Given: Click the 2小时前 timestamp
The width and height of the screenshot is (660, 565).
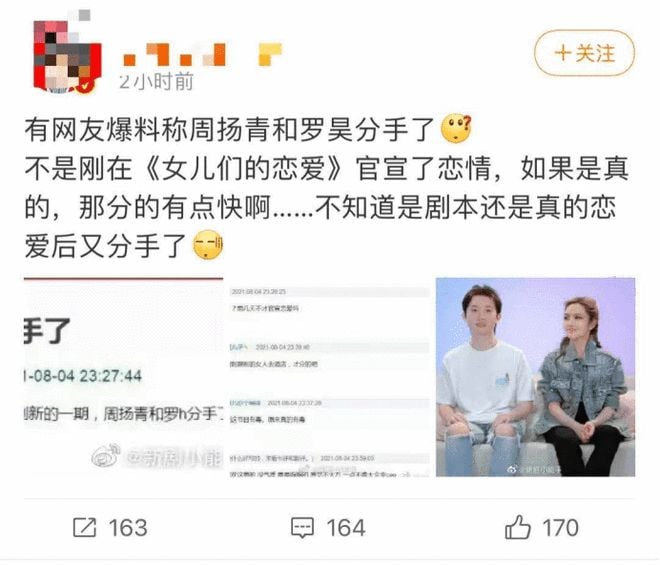Looking at the screenshot, I should coord(156,81).
